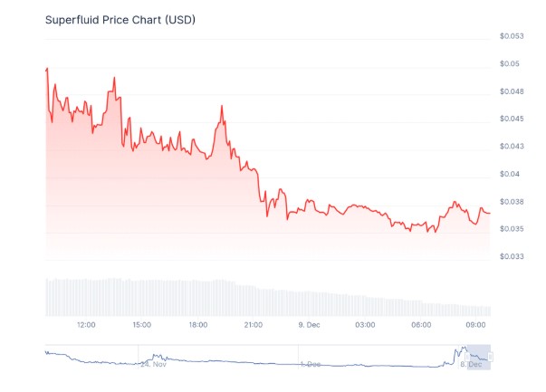The height and width of the screenshot is (392, 546).
Task: Click the $0.033 price axis label
Action: point(512,256)
